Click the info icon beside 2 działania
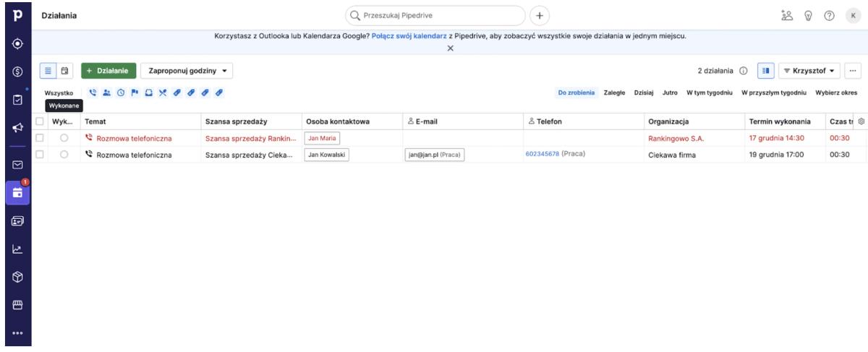The width and height of the screenshot is (868, 352). (743, 71)
